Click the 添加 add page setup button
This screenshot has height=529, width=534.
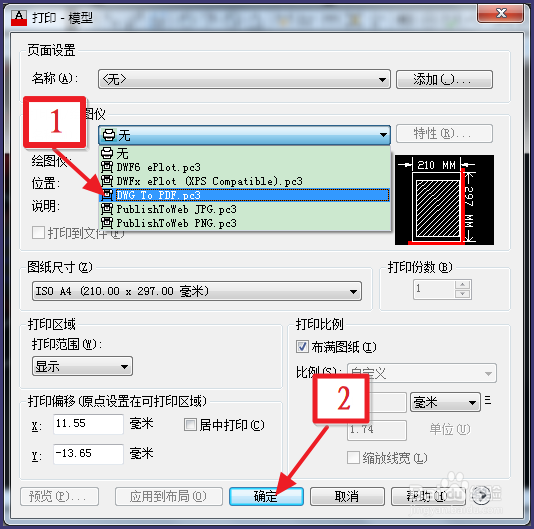pyautogui.click(x=444, y=80)
